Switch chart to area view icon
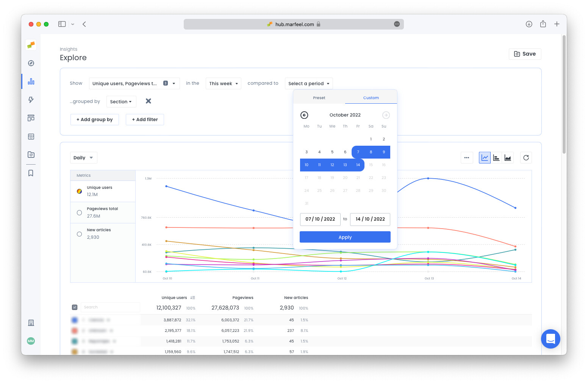Viewport: 588px width, 383px height. 508,158
